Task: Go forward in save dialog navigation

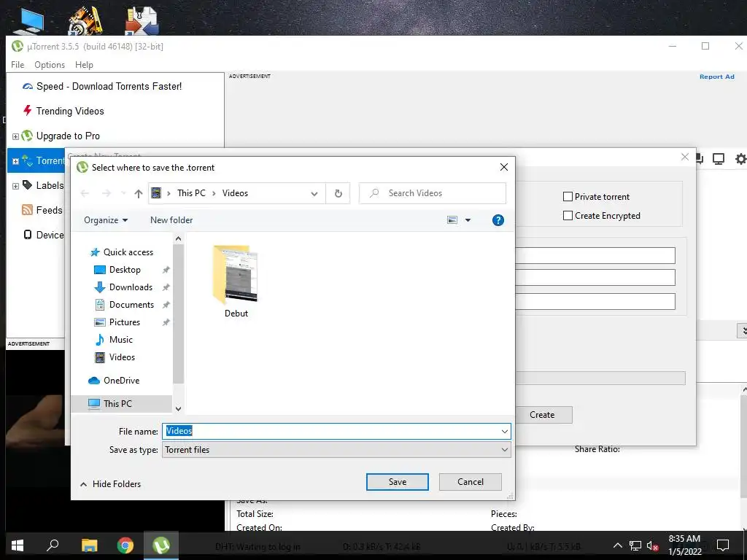Action: coord(107,193)
